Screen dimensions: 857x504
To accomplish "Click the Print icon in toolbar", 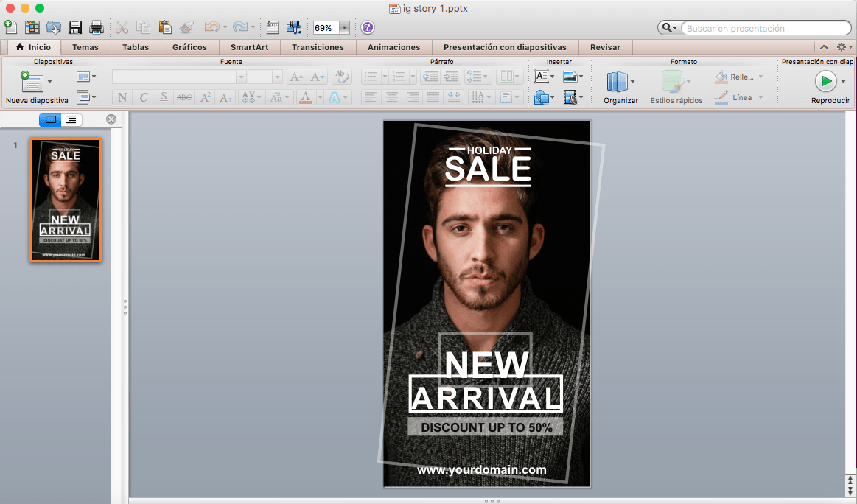I will pos(97,28).
